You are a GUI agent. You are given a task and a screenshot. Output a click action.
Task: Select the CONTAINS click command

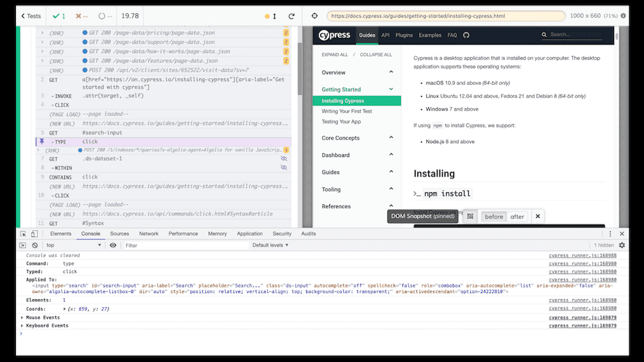coord(163,177)
